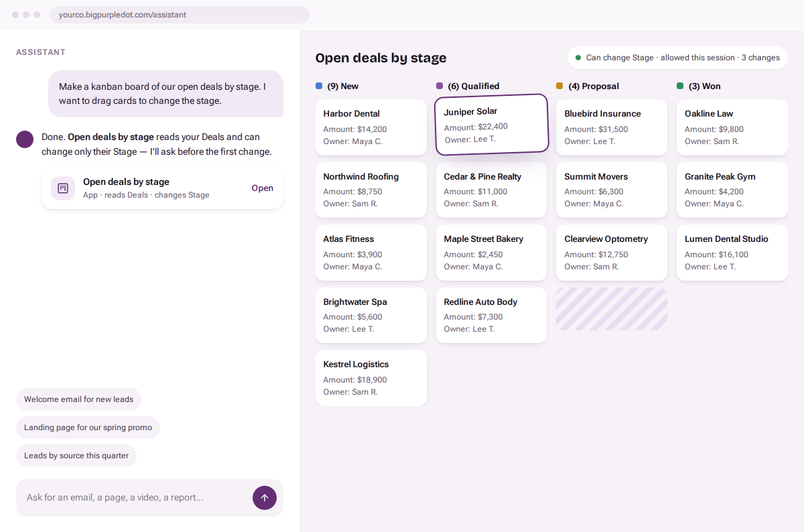Click the (9) New column header
Screen dimensions: 804x532
tap(342, 86)
